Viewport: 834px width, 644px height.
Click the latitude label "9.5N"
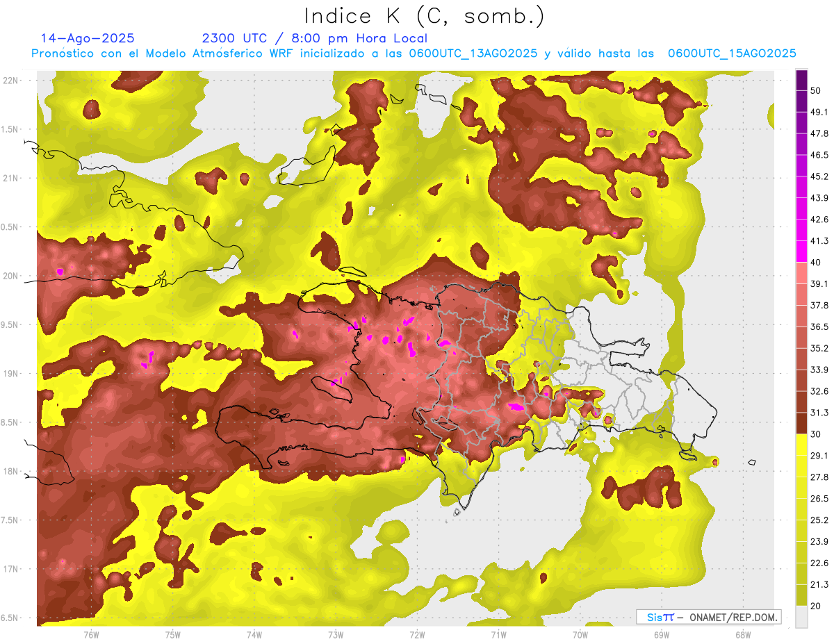point(10,325)
